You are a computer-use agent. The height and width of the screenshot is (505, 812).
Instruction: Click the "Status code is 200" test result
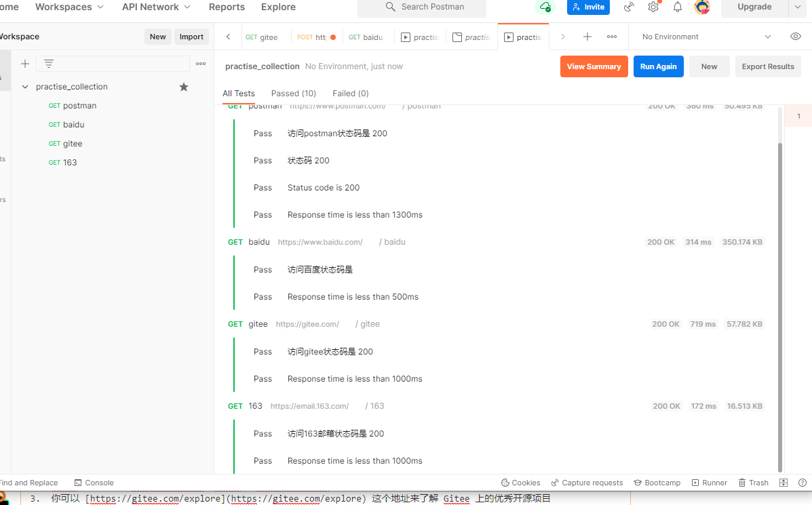(x=324, y=188)
